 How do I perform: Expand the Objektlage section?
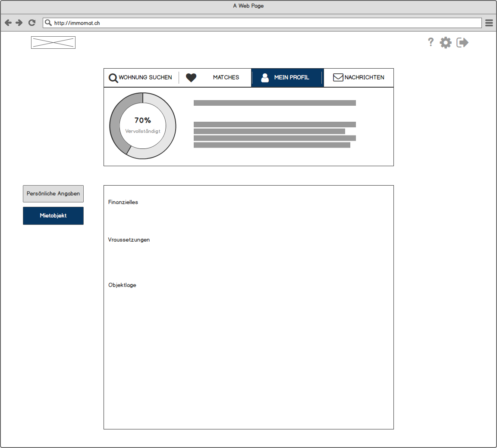pyautogui.click(x=122, y=285)
